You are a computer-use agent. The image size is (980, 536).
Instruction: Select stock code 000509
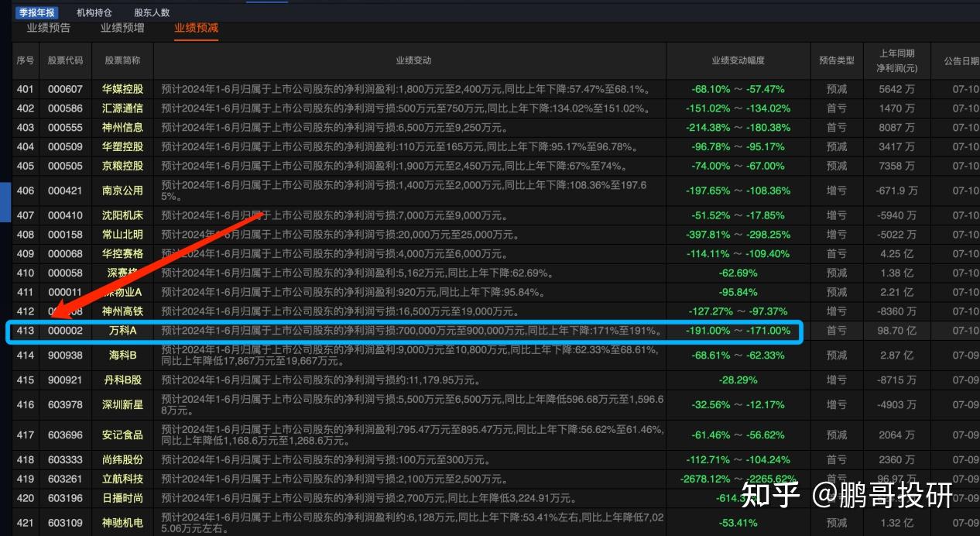tap(65, 146)
